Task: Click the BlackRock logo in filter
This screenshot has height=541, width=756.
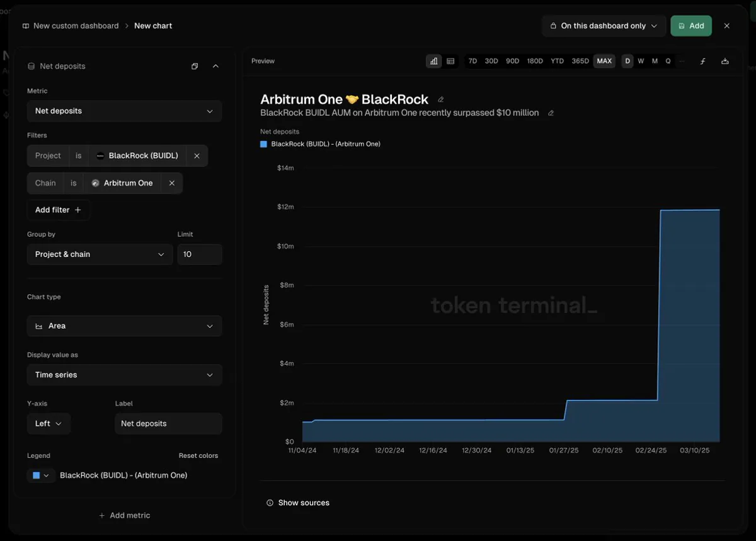Action: [100, 156]
